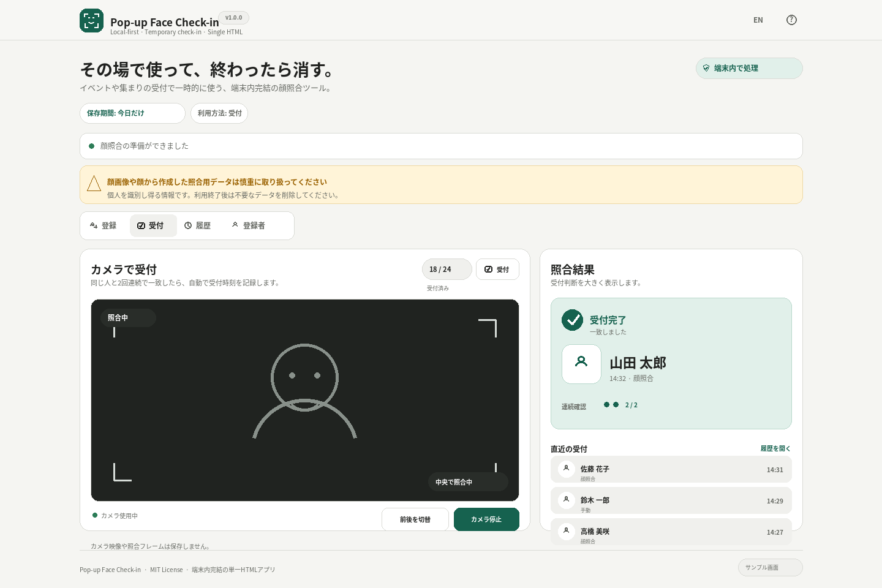Click avatar icon of 鈴木 一郎

[567, 500]
